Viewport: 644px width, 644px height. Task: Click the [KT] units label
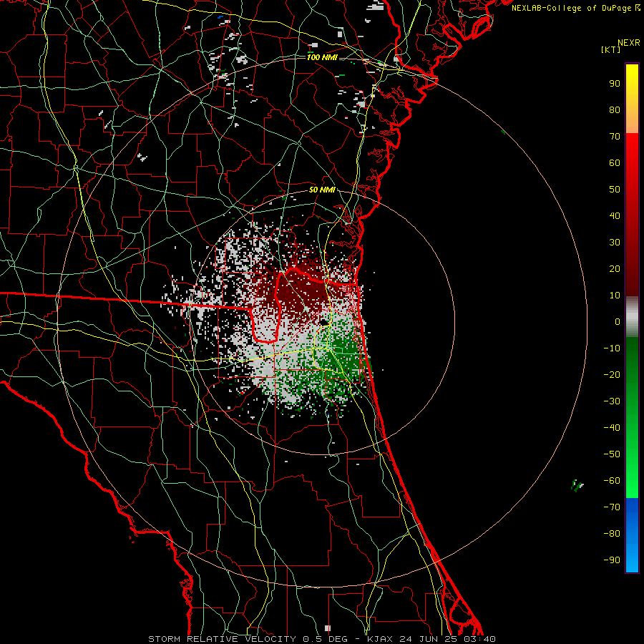611,49
